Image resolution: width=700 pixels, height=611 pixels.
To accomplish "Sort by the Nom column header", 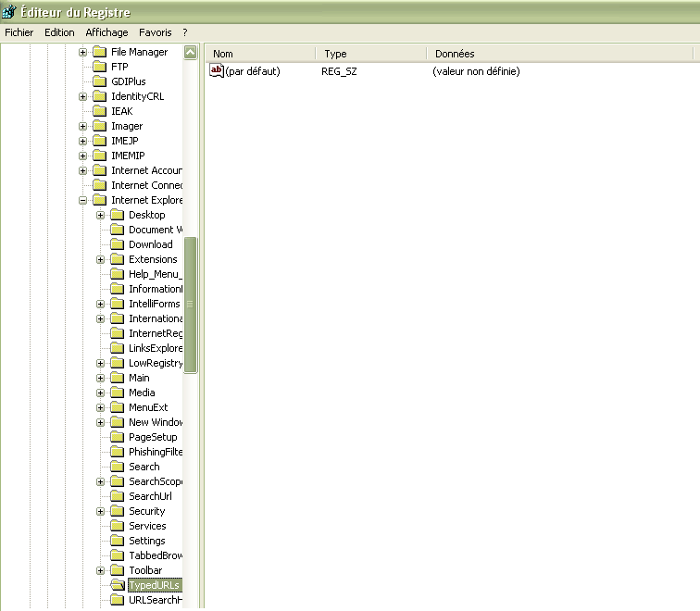I will [260, 54].
